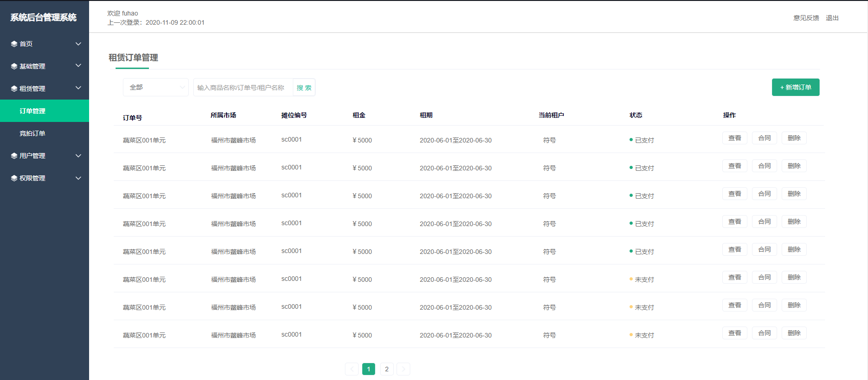Click 查看 in the third order row

(735, 194)
